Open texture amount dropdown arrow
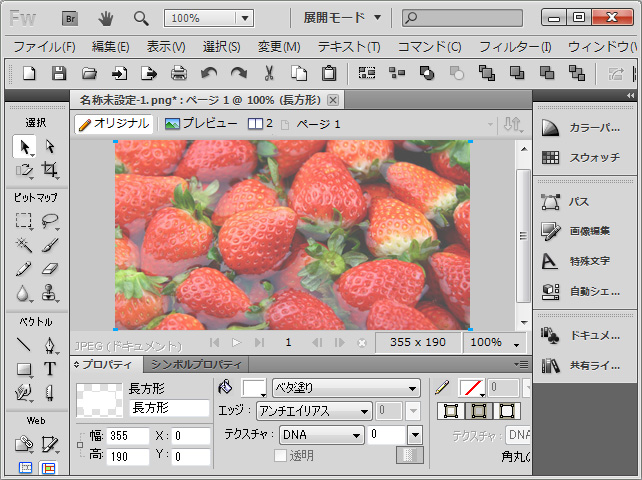Image resolution: width=642 pixels, height=480 pixels. (415, 435)
